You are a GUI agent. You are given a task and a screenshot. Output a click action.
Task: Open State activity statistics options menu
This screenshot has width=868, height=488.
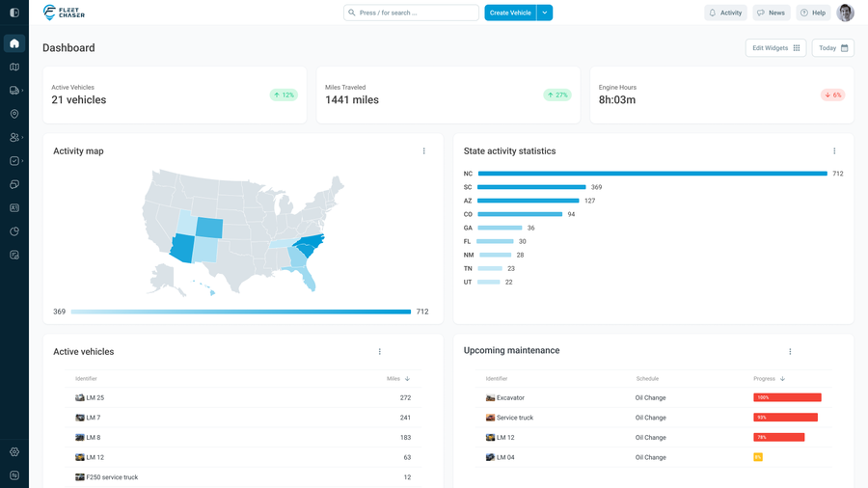click(x=834, y=151)
